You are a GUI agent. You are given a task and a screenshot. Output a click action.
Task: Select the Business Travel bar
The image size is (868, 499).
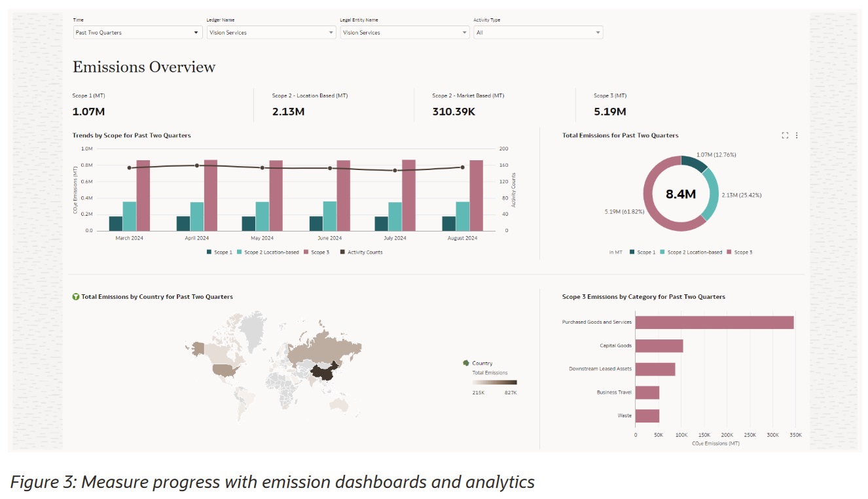pyautogui.click(x=647, y=392)
